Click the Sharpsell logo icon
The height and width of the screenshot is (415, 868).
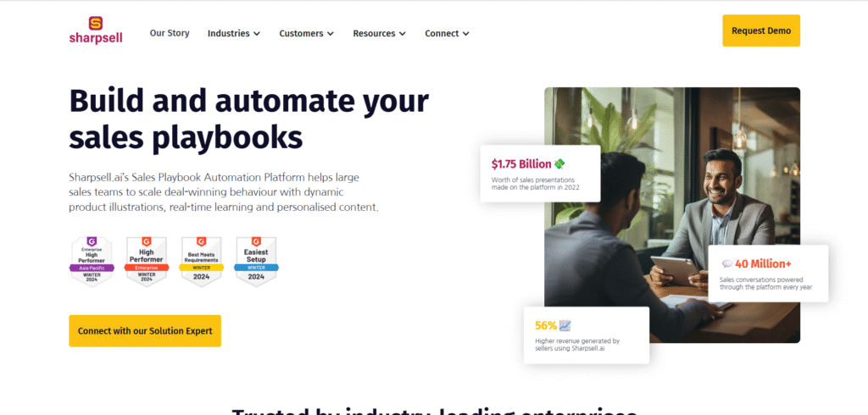[x=96, y=23]
